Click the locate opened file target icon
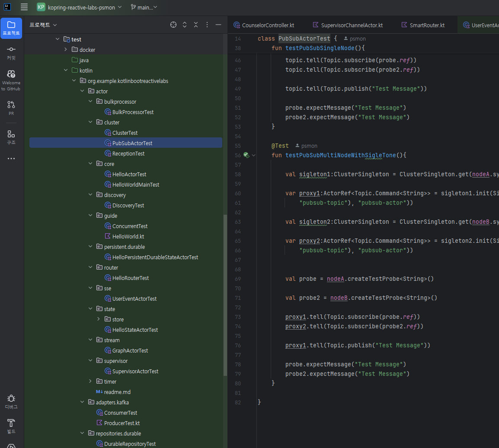This screenshot has height=448, width=499. [x=173, y=25]
